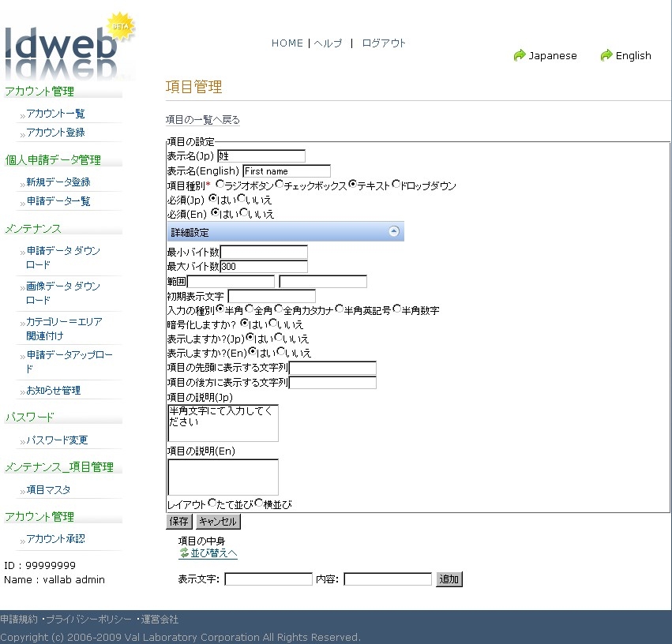
Task: Focus the 表示名(English) field
Action: [287, 170]
